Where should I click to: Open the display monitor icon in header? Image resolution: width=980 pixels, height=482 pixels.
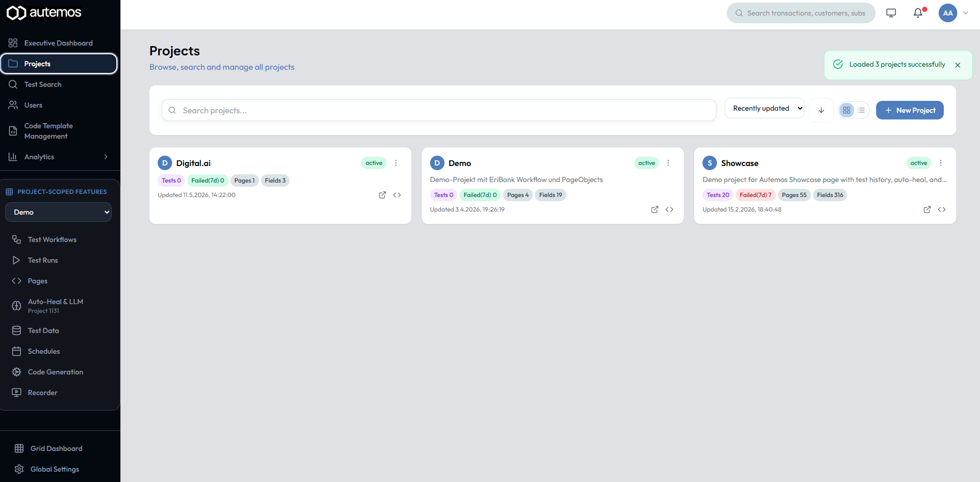(891, 13)
